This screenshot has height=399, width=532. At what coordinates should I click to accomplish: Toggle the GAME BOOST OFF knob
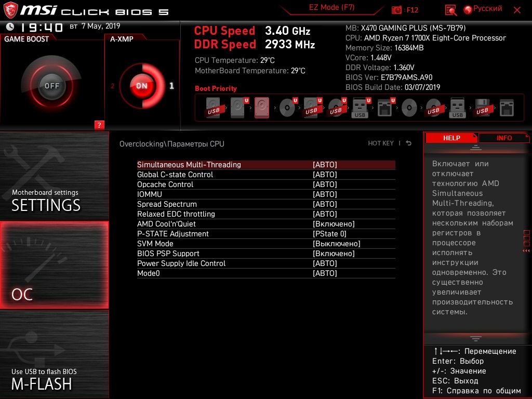pos(51,86)
